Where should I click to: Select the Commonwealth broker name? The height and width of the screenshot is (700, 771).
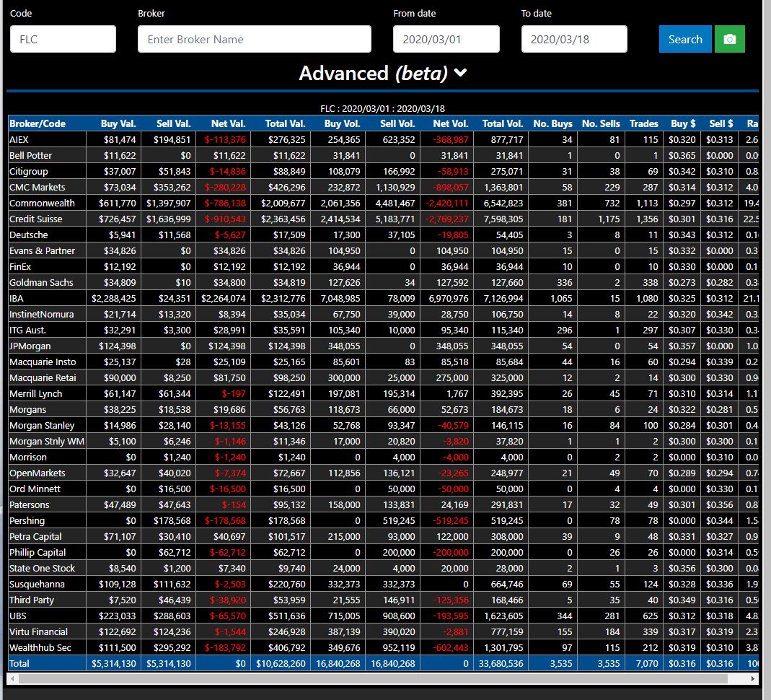click(x=43, y=204)
